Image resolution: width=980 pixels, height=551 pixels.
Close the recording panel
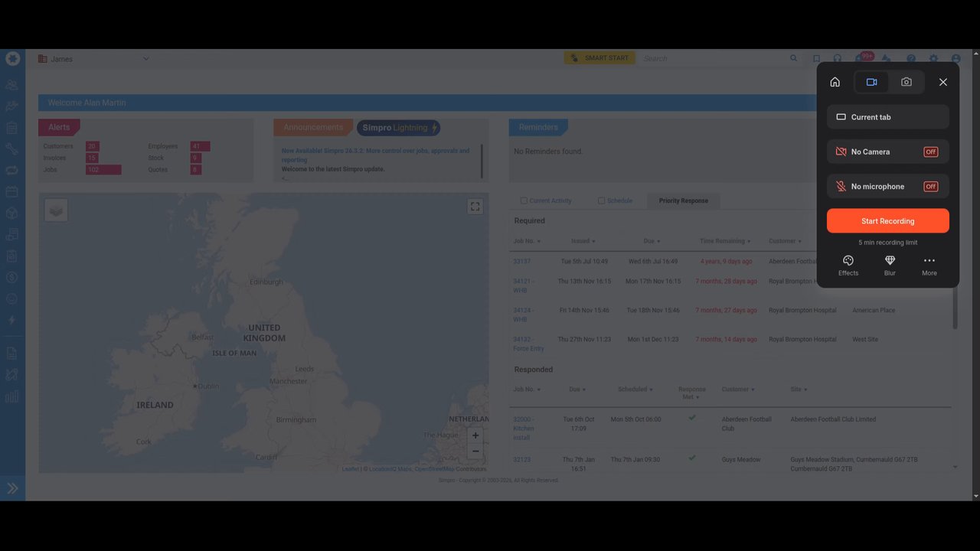pyautogui.click(x=943, y=82)
